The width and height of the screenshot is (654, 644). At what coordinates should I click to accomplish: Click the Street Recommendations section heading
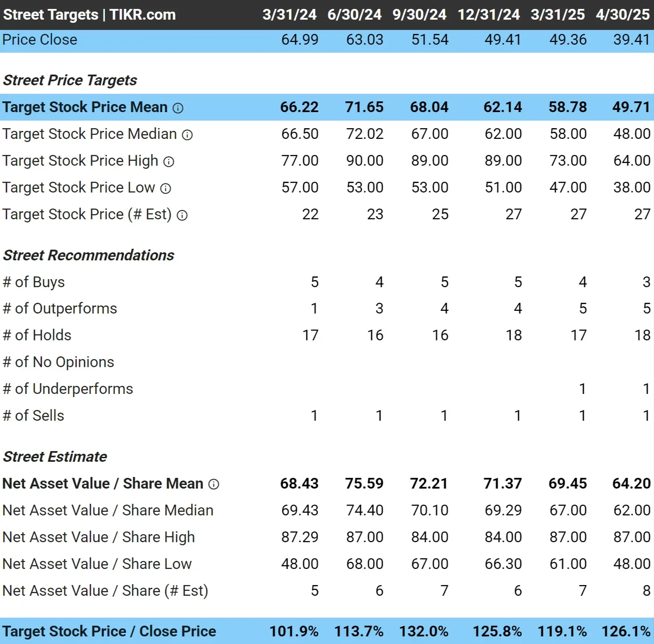point(88,255)
